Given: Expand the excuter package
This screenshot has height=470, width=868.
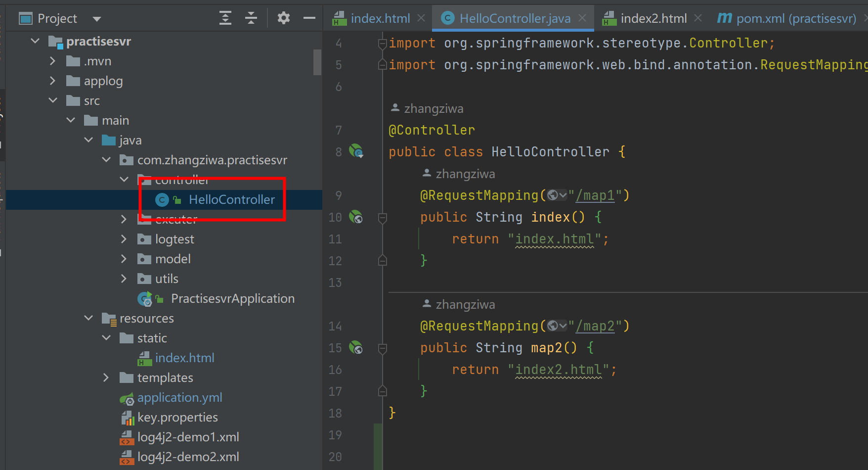Looking at the screenshot, I should tap(124, 219).
